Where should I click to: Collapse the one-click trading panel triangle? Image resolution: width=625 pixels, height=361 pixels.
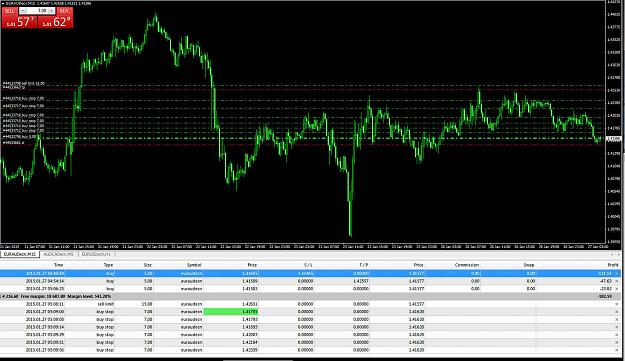[x=3, y=3]
